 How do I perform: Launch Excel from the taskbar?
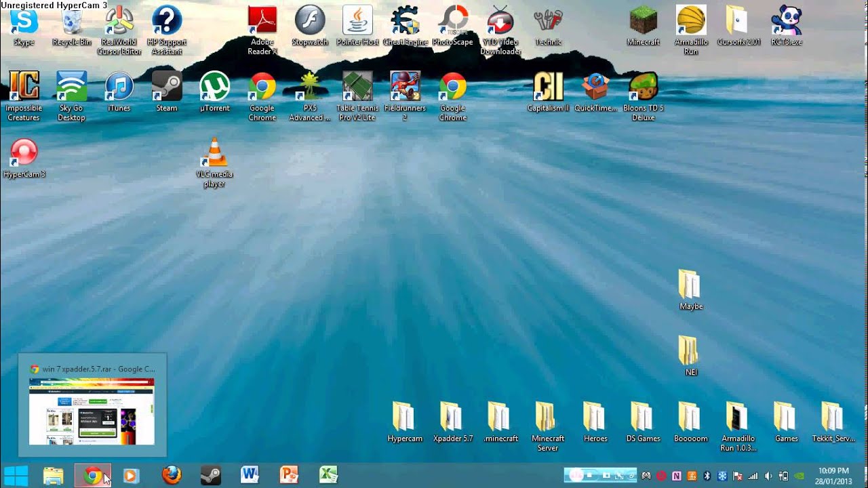pos(329,476)
